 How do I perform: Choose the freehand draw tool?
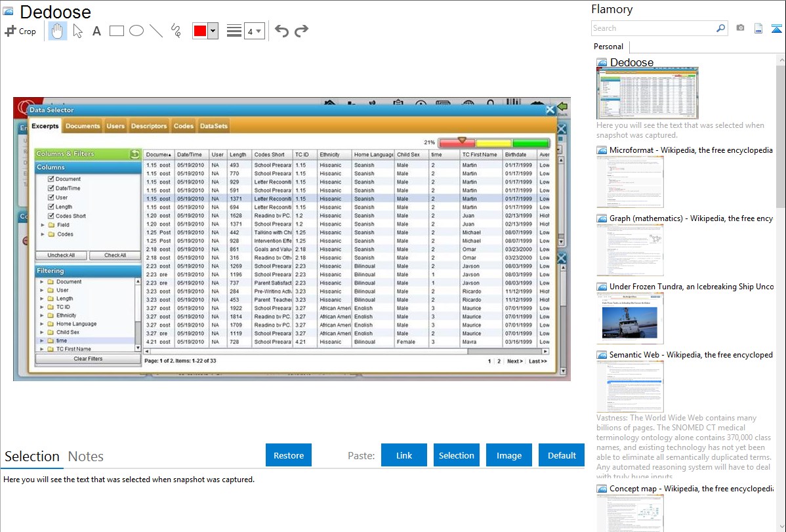(x=176, y=31)
